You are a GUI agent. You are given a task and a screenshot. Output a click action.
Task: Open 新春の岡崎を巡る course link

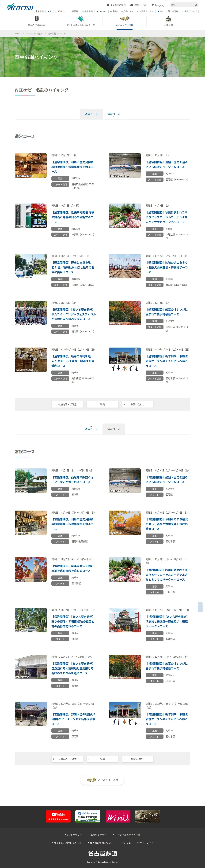point(73,361)
